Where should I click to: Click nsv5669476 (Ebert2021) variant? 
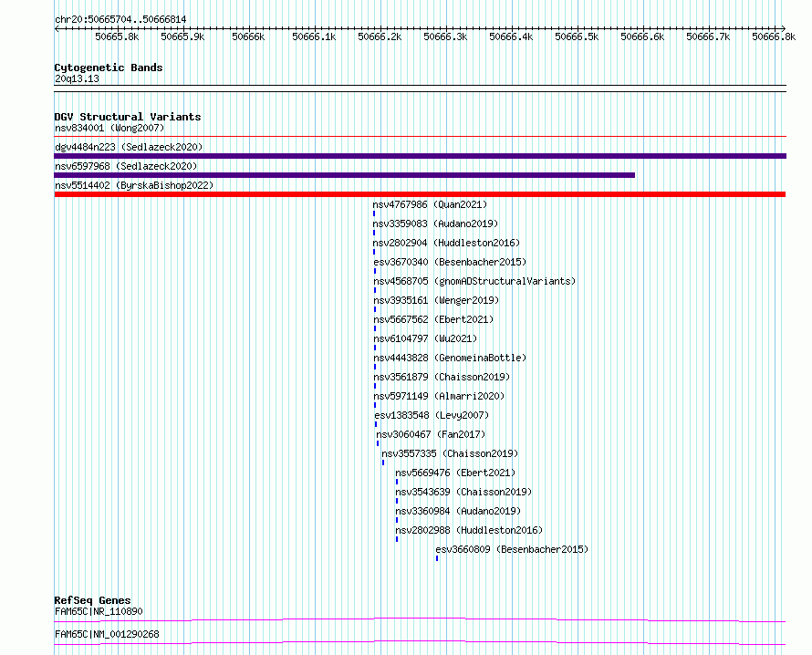tap(455, 473)
